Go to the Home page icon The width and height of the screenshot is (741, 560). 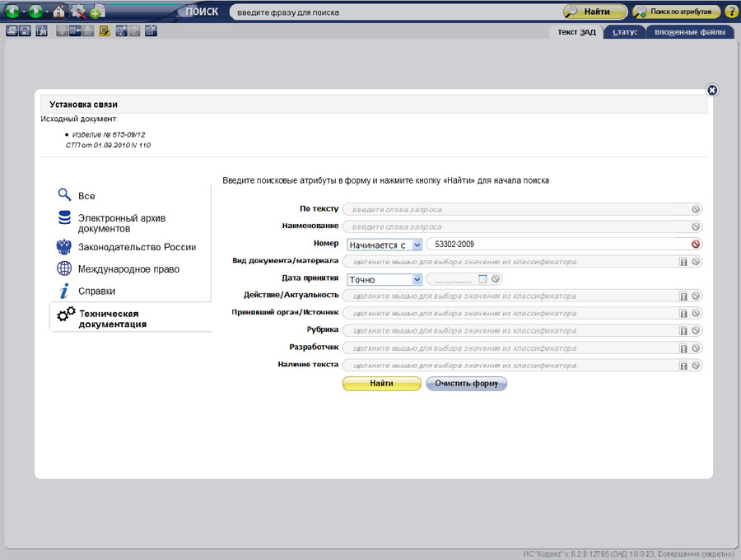59,12
